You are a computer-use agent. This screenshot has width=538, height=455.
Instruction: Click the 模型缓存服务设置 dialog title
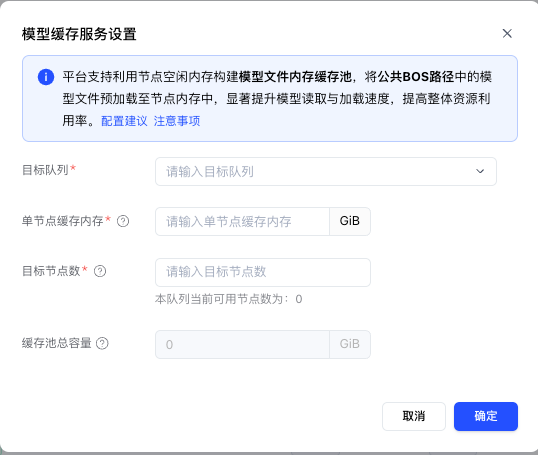79,34
